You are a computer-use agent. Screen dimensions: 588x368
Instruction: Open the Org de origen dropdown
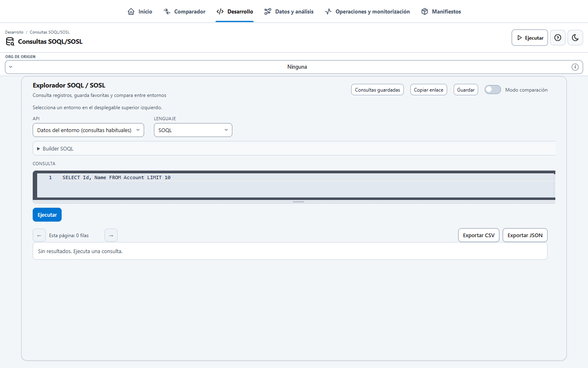coord(294,67)
